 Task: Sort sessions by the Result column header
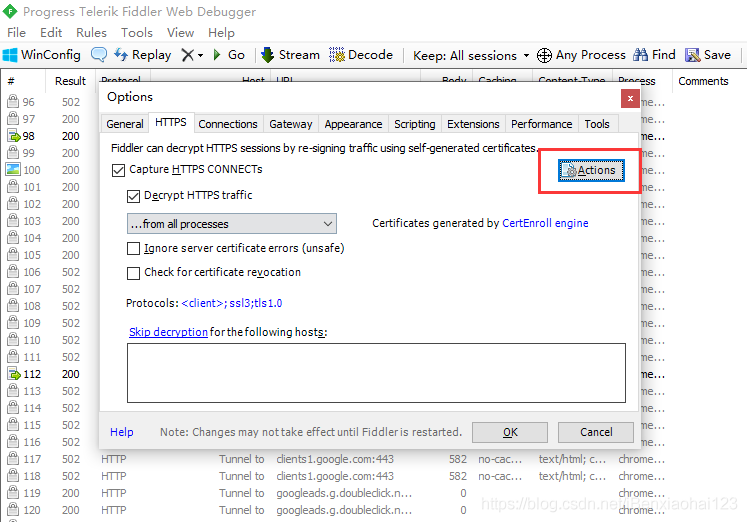tap(70, 81)
